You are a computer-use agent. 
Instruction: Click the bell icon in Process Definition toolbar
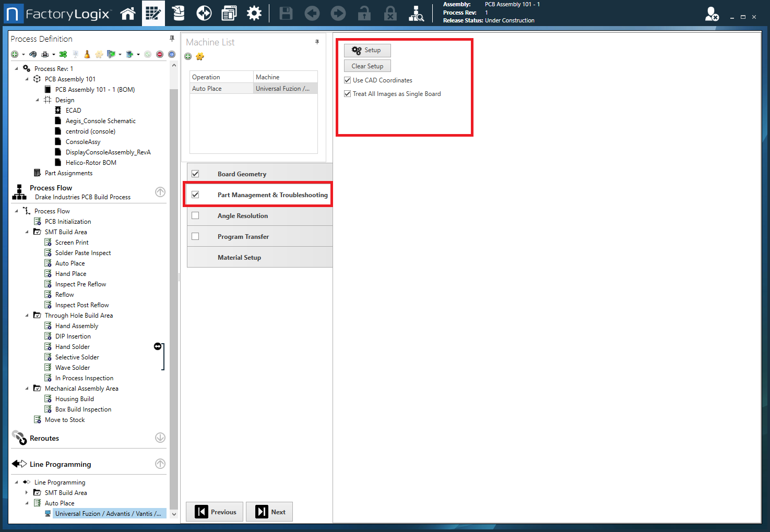point(86,54)
